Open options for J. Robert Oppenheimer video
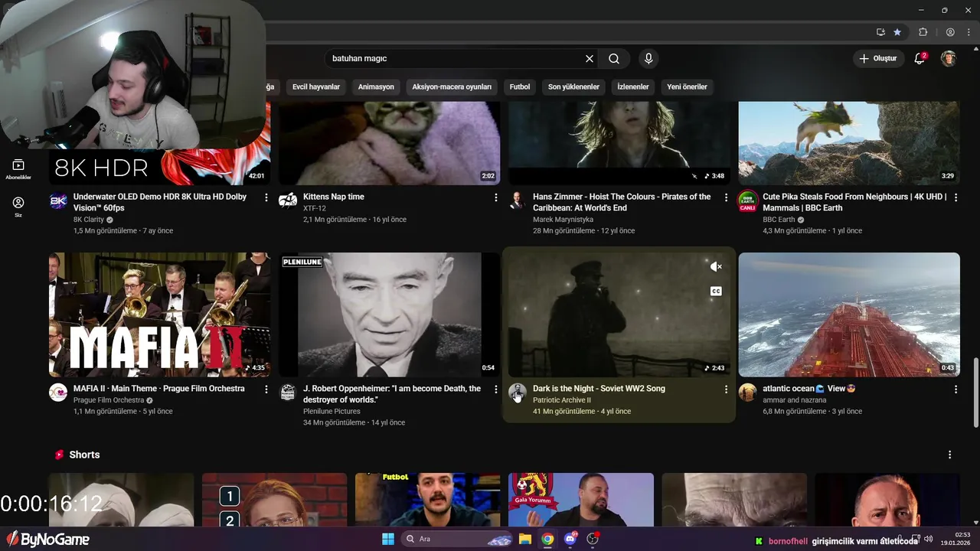Viewport: 980px width, 551px height. pyautogui.click(x=496, y=390)
